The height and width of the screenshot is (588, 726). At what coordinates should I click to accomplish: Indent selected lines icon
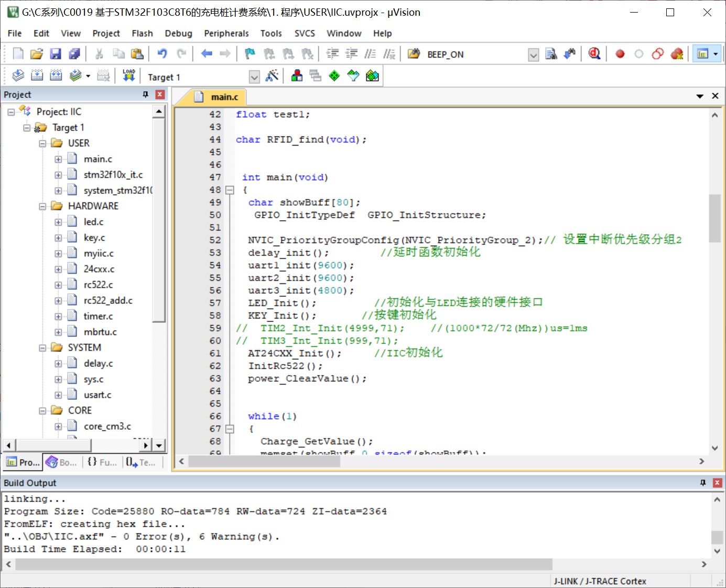(332, 53)
